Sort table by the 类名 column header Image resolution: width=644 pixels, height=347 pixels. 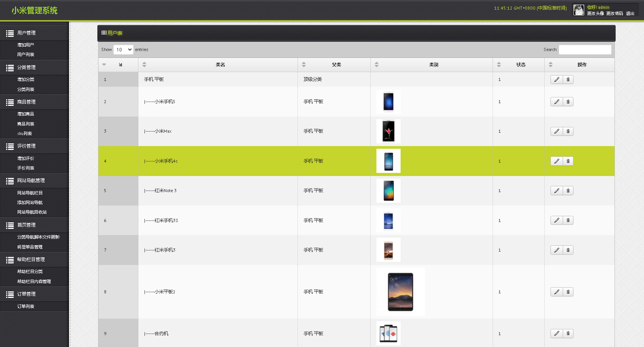tap(220, 65)
